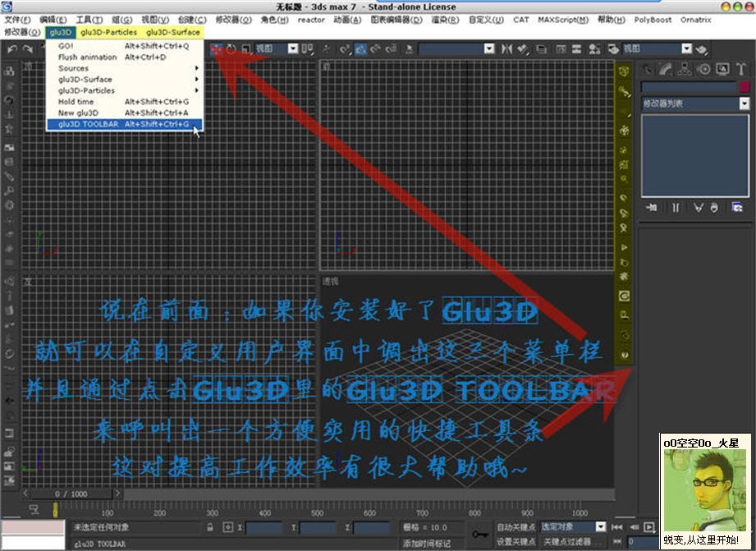Switch to the Utilities hammer tab
This screenshot has height=551, width=756.
pyautogui.click(x=741, y=70)
